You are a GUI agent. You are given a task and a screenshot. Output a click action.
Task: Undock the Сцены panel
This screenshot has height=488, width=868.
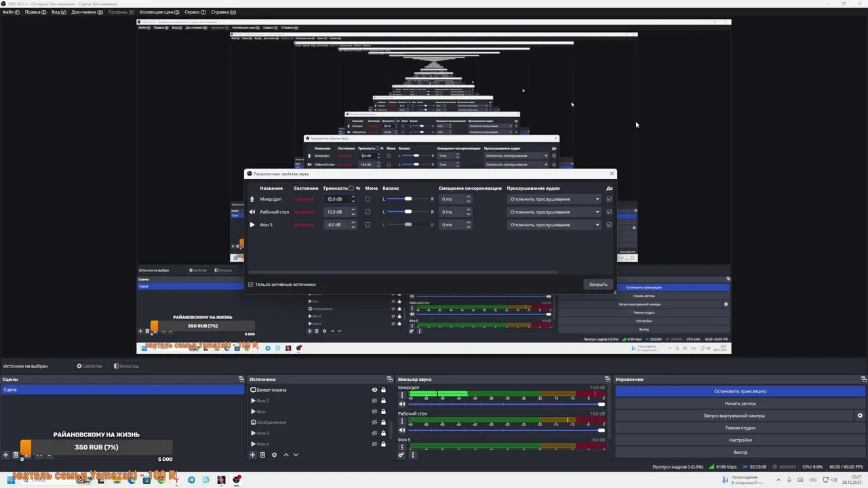(241, 379)
